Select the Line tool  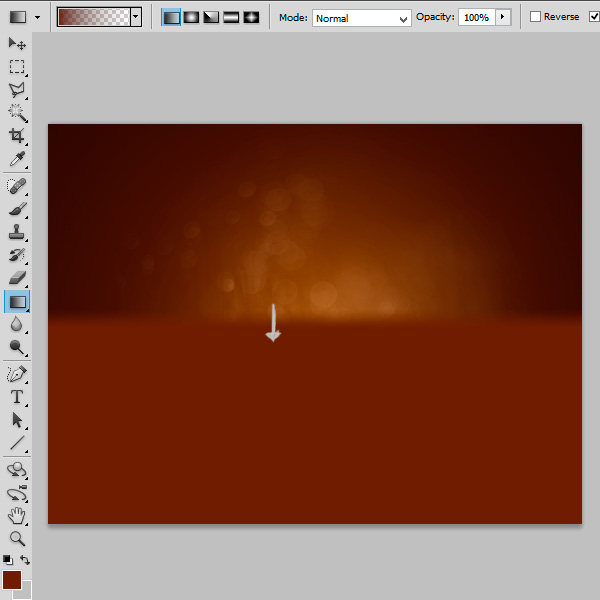click(x=17, y=443)
